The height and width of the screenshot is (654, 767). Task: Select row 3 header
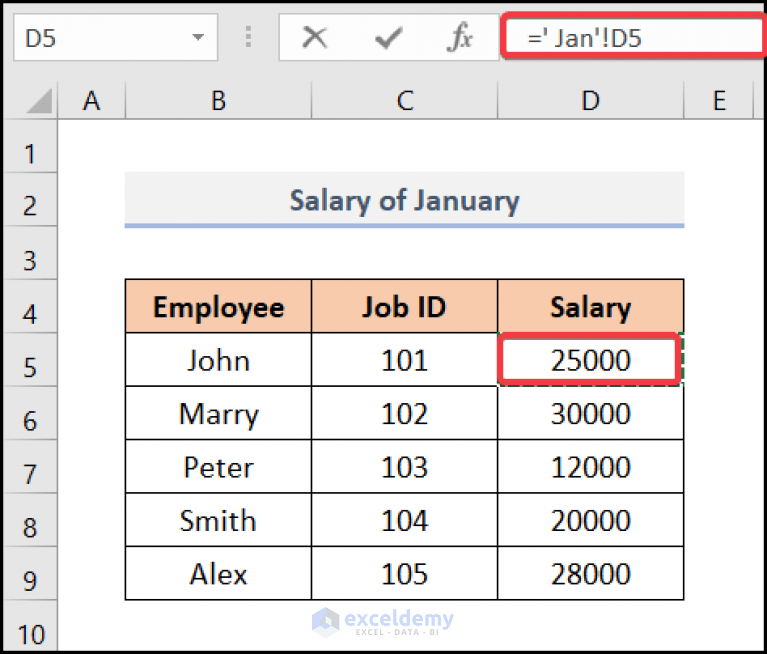[x=30, y=253]
